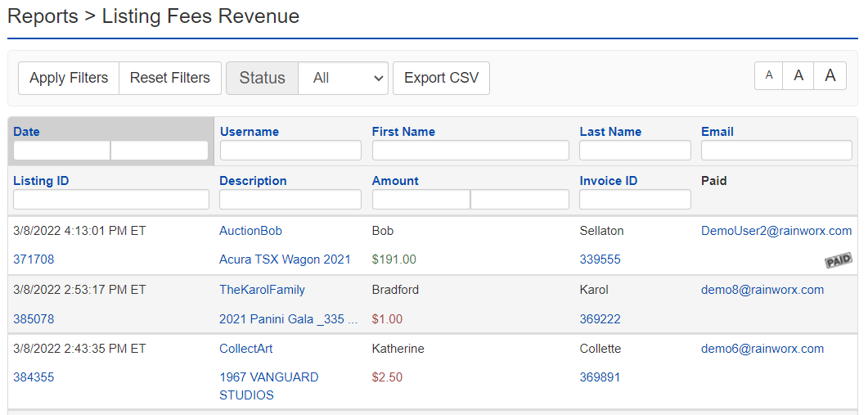Select the largest font size A button
The image size is (868, 415).
click(830, 75)
